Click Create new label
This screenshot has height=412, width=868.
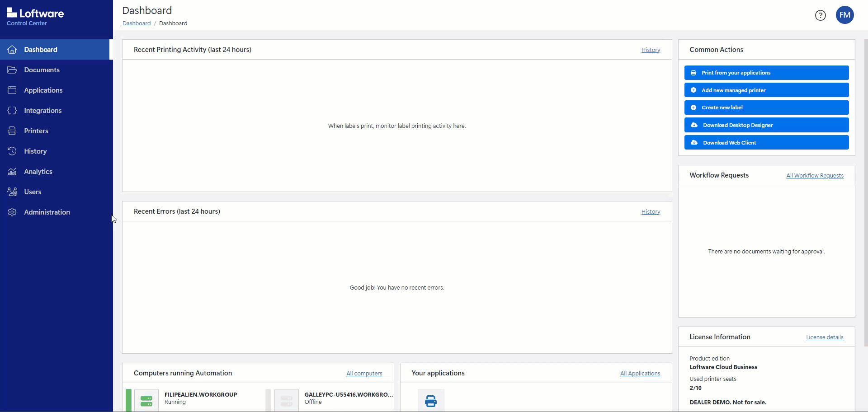point(767,107)
